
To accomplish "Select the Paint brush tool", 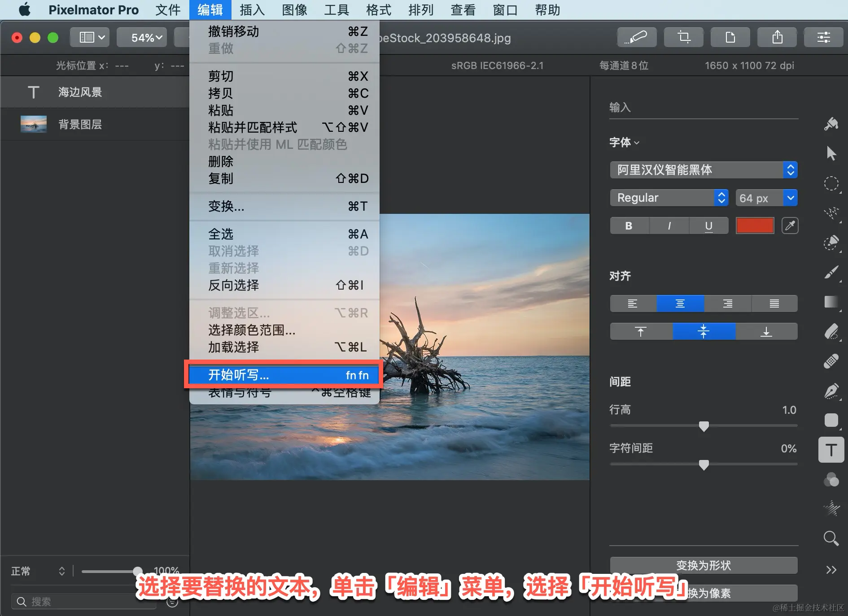I will coord(831,272).
